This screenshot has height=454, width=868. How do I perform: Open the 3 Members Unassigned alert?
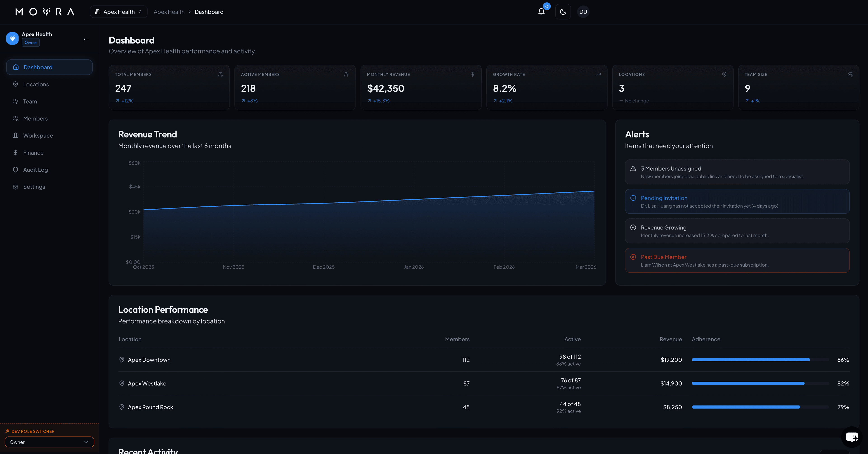(x=737, y=172)
